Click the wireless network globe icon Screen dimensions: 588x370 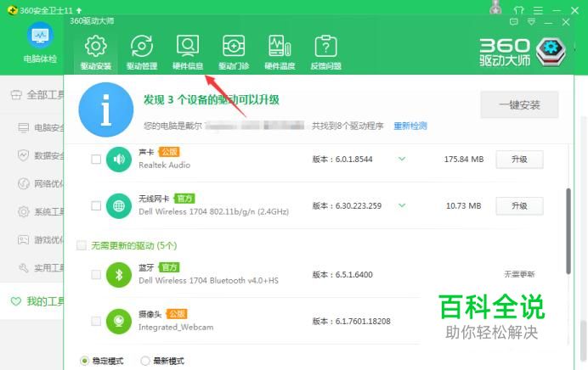[x=119, y=206]
